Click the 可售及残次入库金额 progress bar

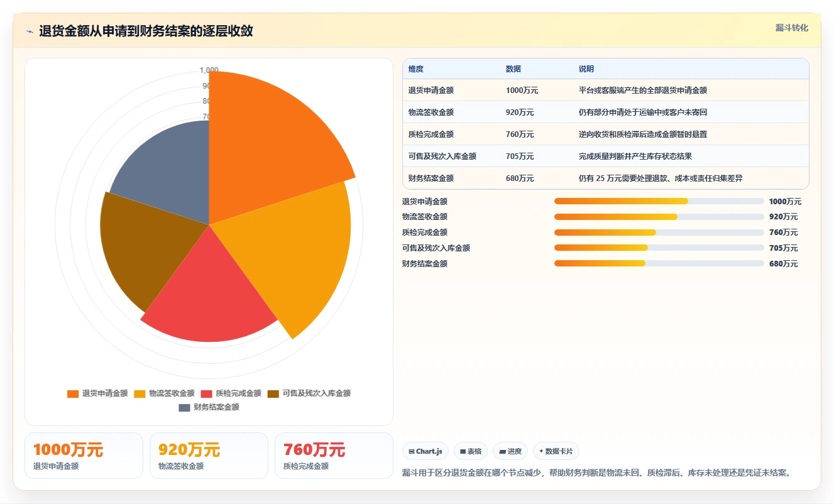click(x=659, y=248)
